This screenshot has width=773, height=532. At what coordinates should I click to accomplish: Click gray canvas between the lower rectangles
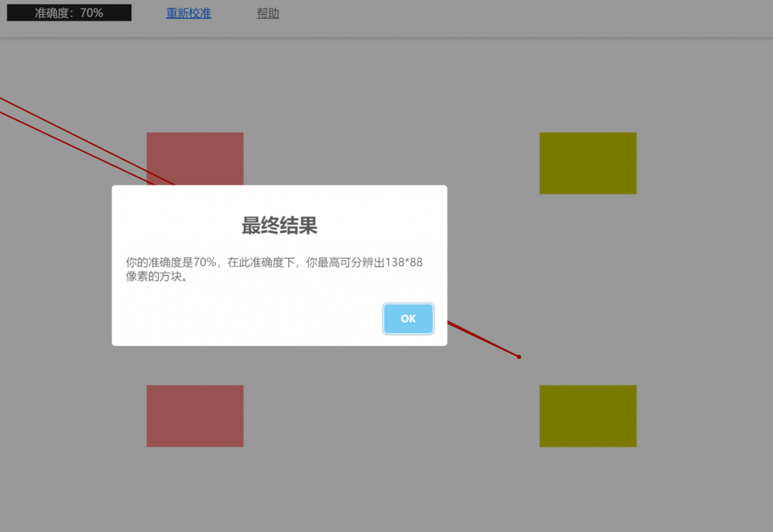(x=392, y=416)
